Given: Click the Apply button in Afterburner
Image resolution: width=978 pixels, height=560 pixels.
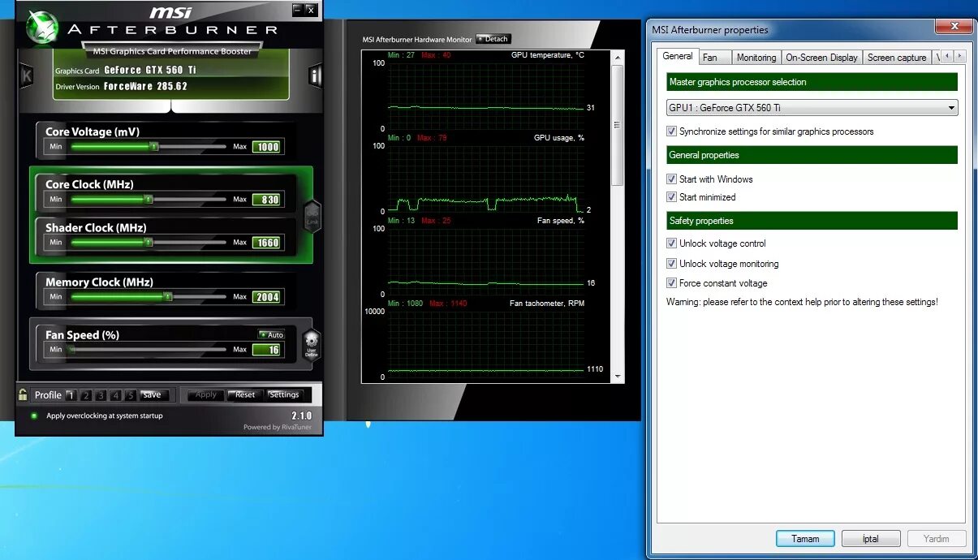Looking at the screenshot, I should pos(206,395).
